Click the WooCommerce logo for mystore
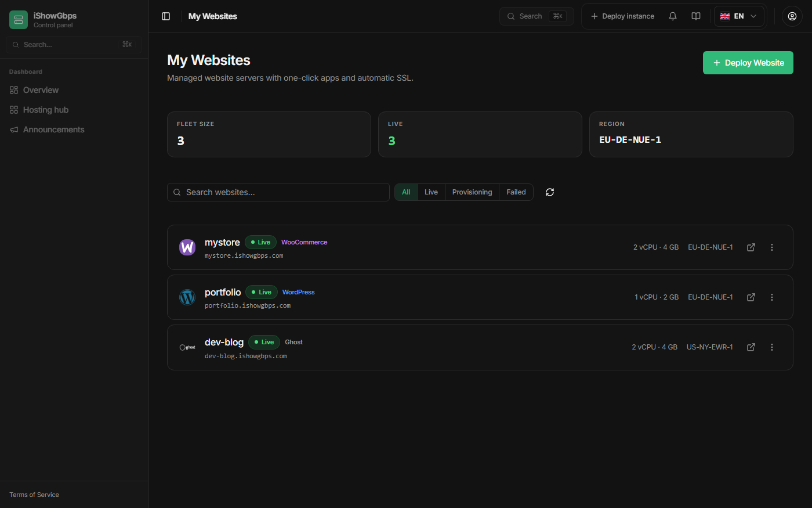This screenshot has width=812, height=508. [187, 247]
